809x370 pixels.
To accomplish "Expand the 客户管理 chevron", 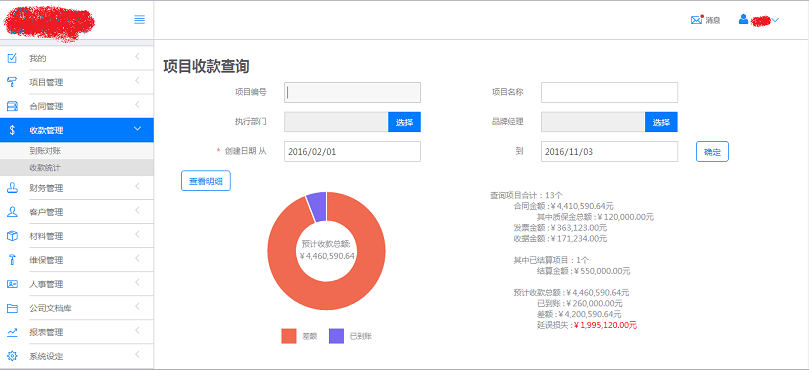I will [x=137, y=211].
